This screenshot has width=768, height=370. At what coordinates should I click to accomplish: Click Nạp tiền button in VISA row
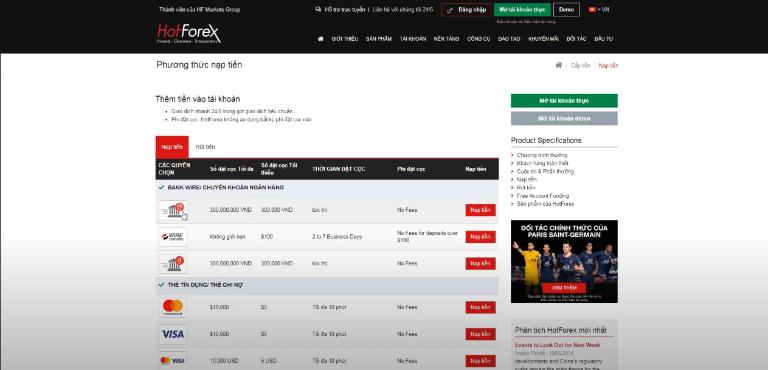(480, 334)
